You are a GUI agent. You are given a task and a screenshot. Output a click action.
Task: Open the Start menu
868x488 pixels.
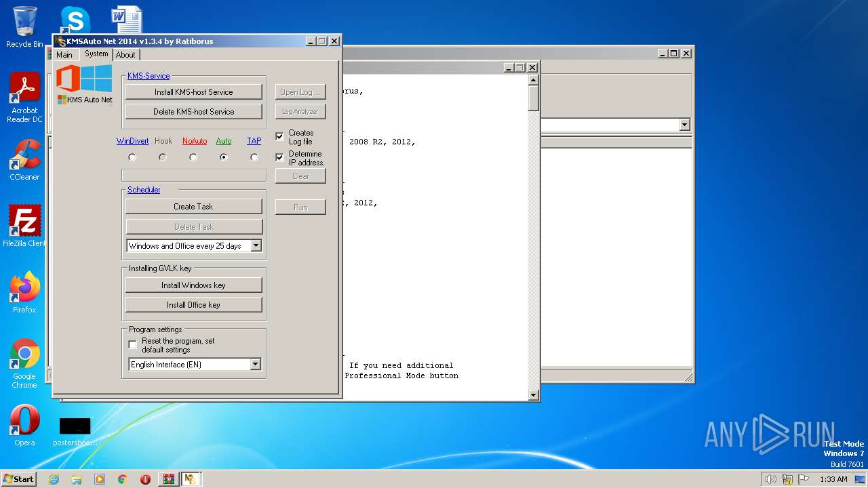click(18, 479)
